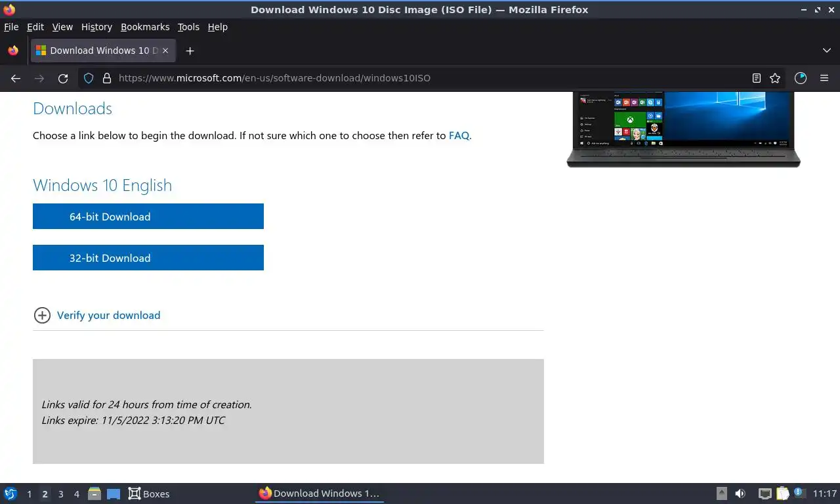
Task: Open the file manager taskbar icon
Action: [x=94, y=494]
